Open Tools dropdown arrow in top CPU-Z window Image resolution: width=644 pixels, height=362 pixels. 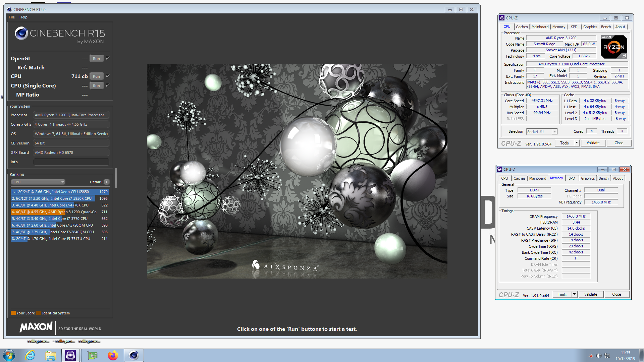click(577, 143)
